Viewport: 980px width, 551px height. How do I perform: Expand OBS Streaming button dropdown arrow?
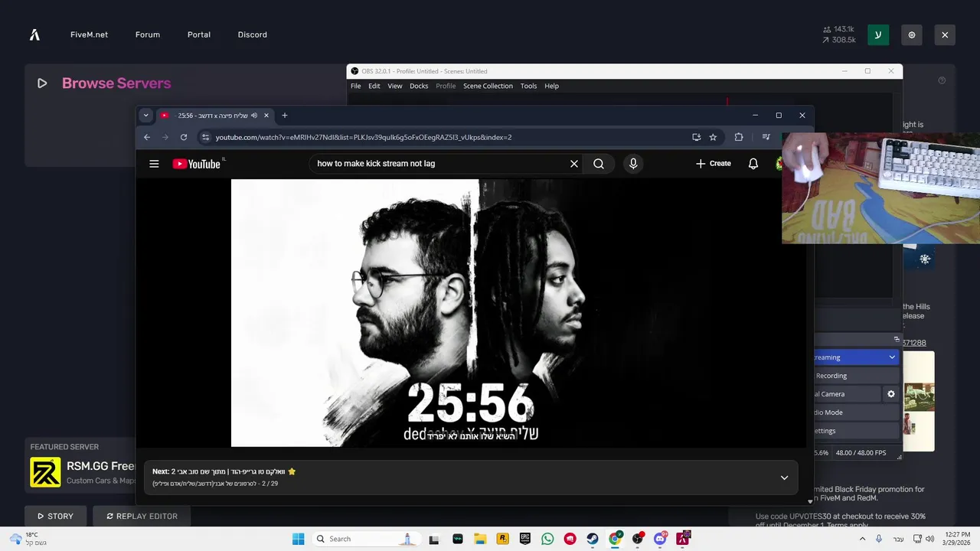click(892, 357)
